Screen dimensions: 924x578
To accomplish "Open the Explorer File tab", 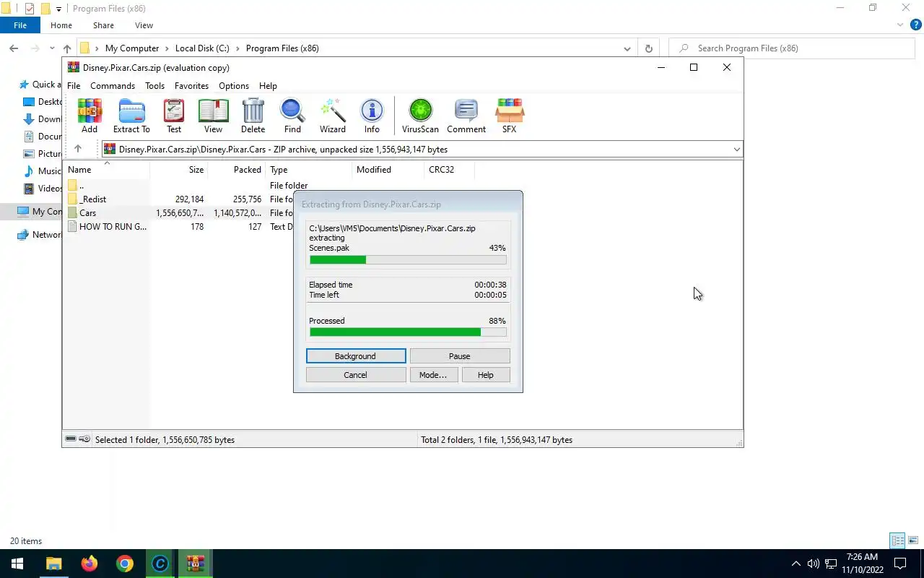I will click(20, 25).
